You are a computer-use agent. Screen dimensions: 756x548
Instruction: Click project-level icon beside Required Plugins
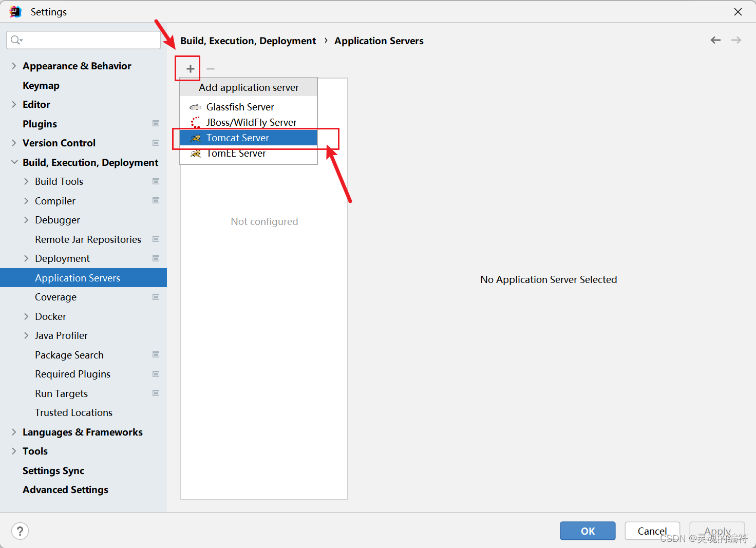(x=156, y=374)
